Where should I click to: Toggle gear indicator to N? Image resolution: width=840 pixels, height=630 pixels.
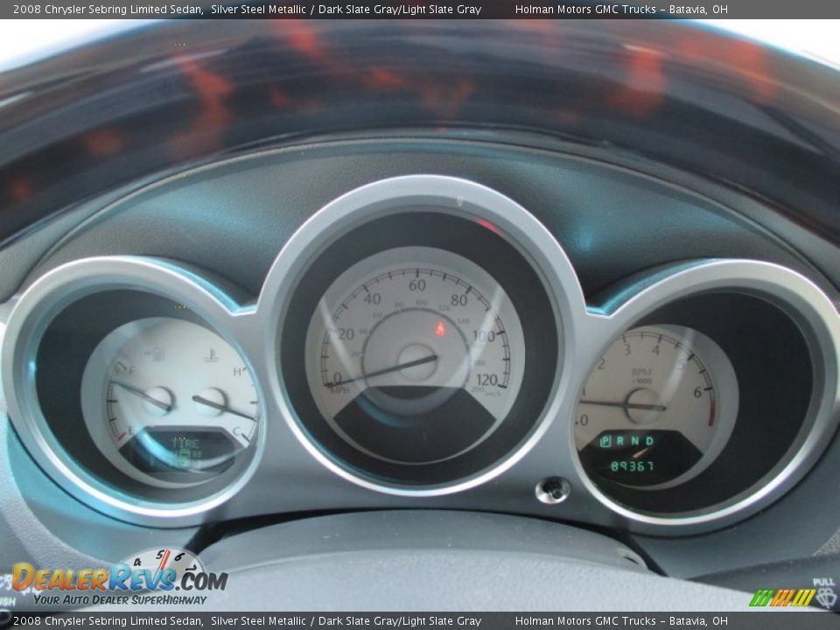[x=636, y=440]
